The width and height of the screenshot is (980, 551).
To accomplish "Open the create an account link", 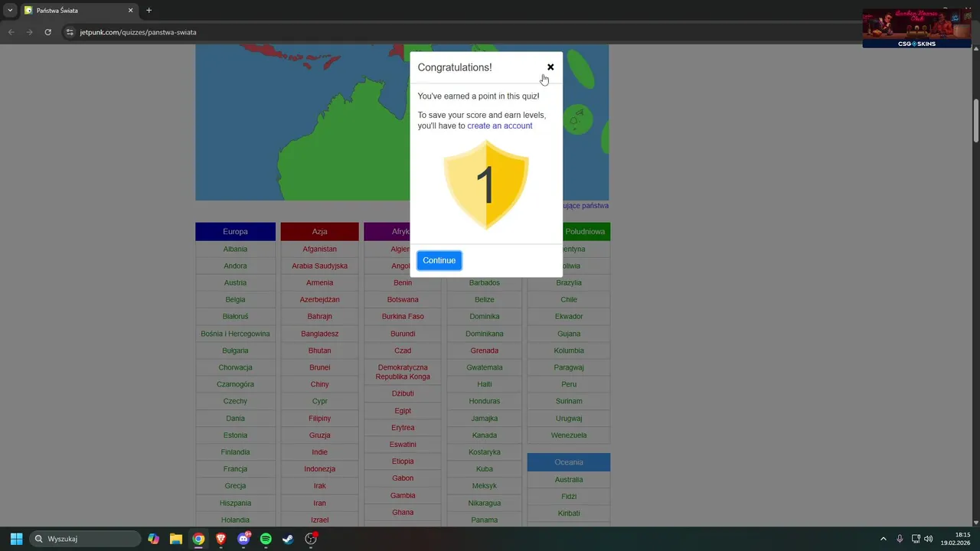I will (500, 126).
